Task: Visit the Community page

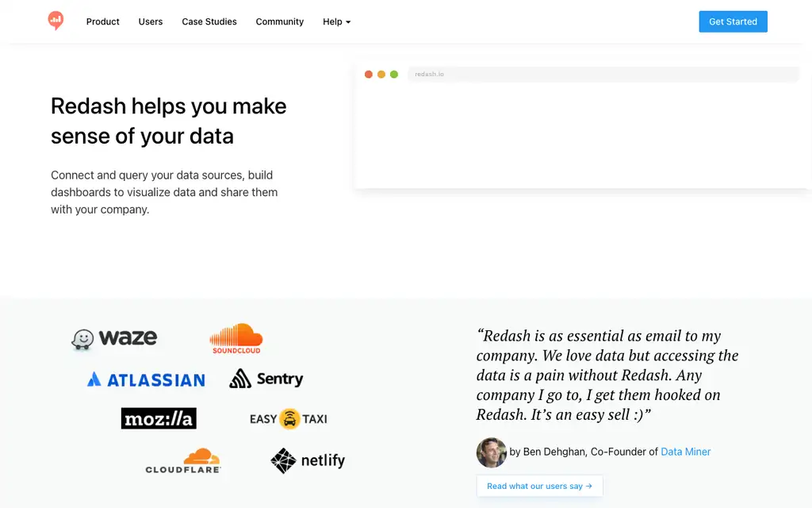Action: coord(280,21)
